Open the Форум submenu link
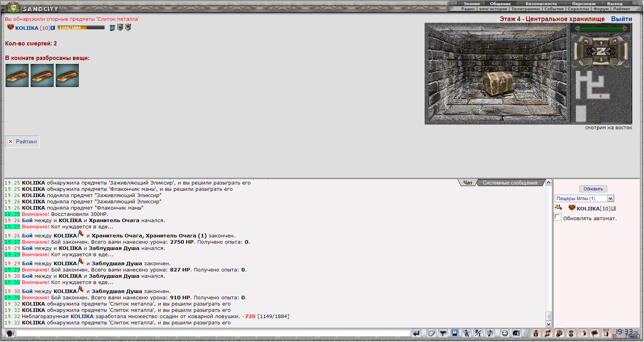The width and height of the screenshot is (644, 342). point(601,9)
